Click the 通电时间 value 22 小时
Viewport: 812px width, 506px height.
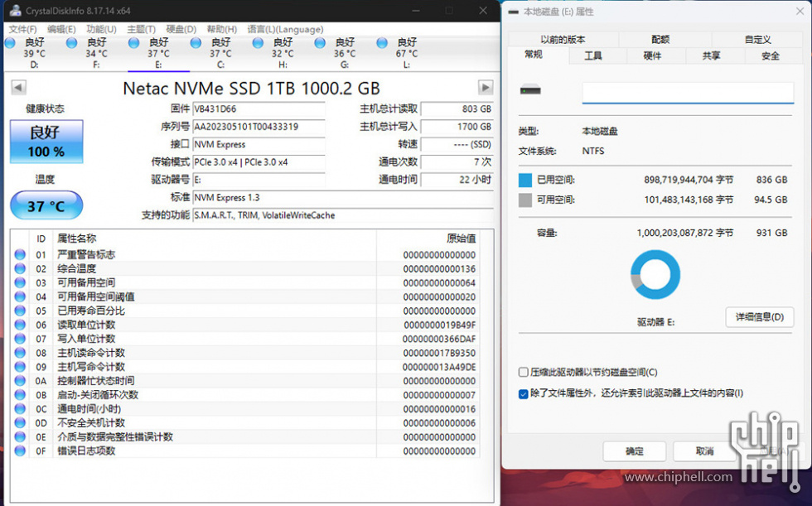click(x=457, y=180)
